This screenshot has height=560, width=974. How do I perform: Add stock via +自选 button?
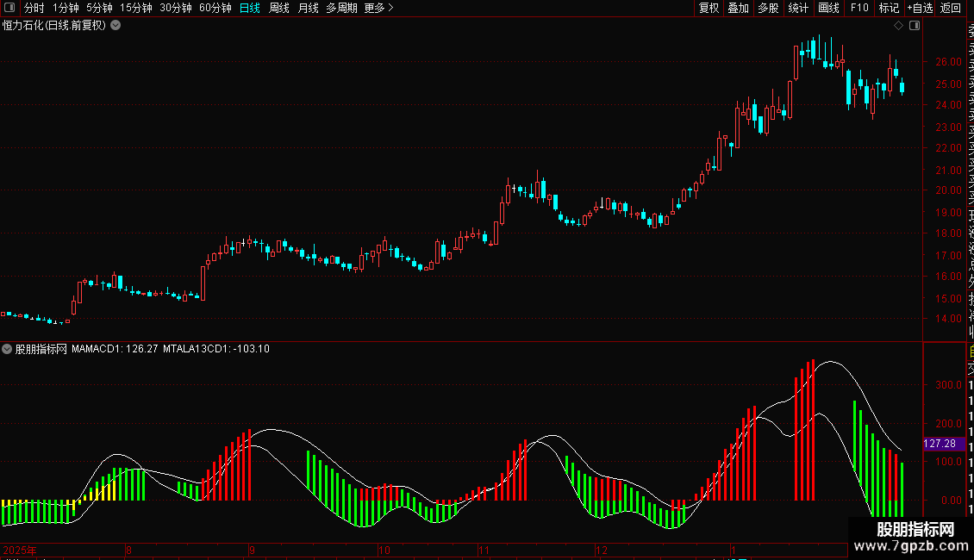point(920,8)
